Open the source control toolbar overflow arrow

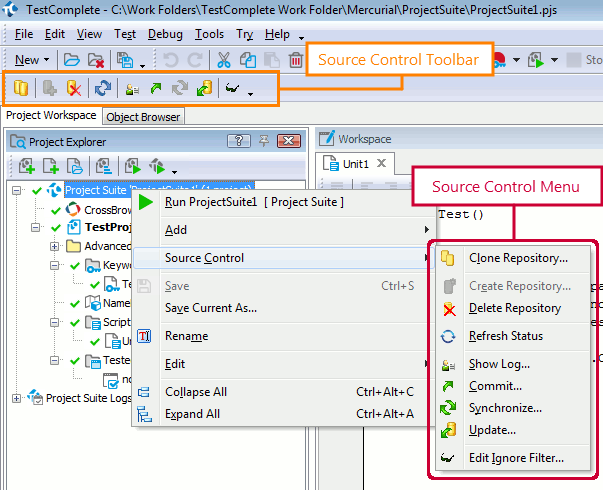coord(250,94)
